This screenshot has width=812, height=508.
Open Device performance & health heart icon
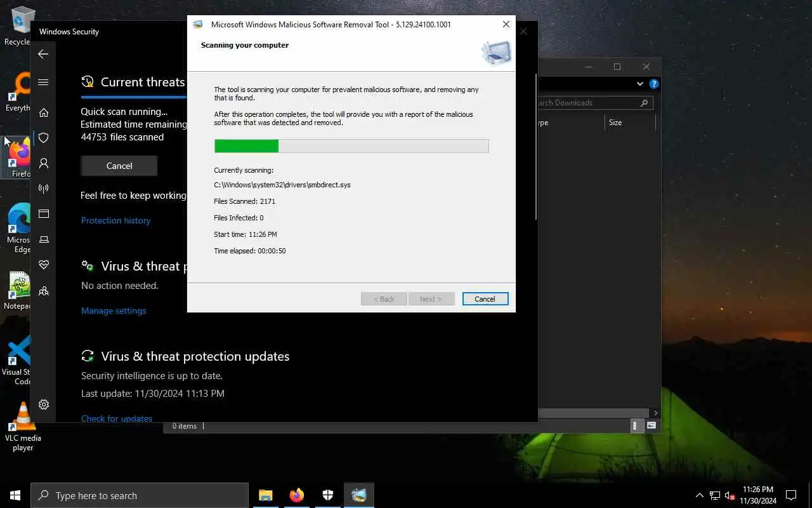44,265
